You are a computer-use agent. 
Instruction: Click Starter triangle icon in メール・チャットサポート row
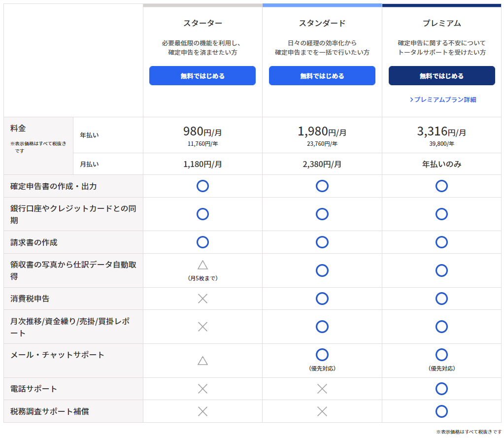202,361
